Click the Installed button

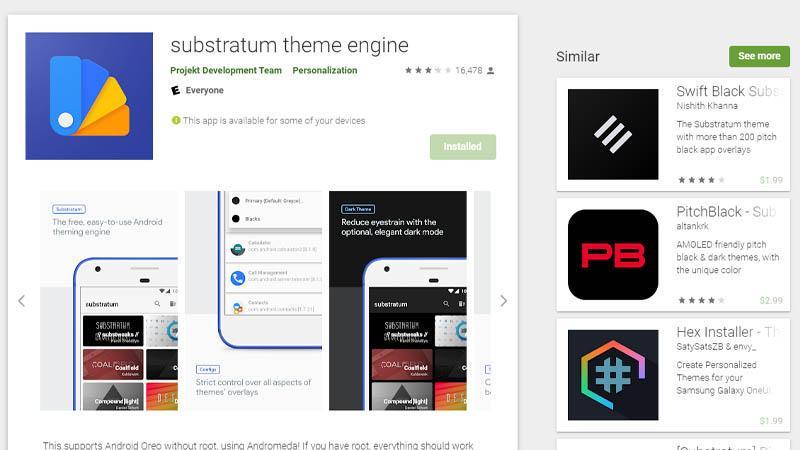(463, 147)
